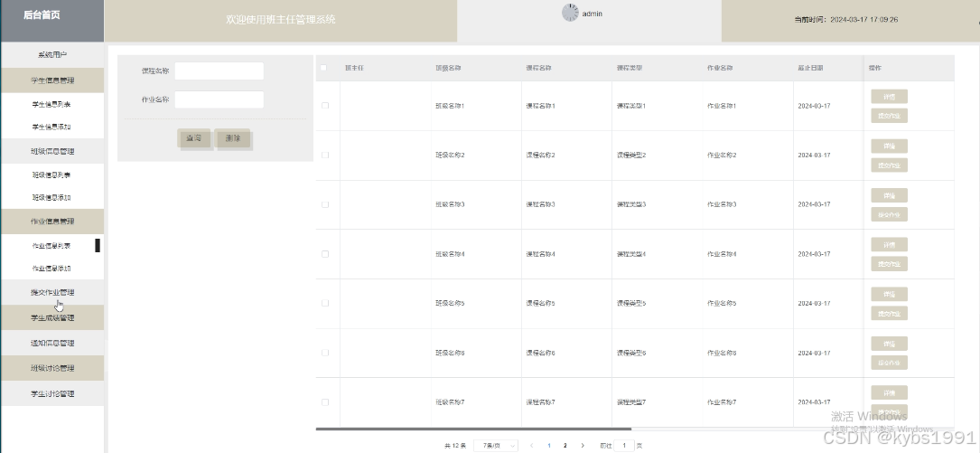Open 详情 for 作业名称5 row
The height and width of the screenshot is (453, 980).
coord(889,294)
